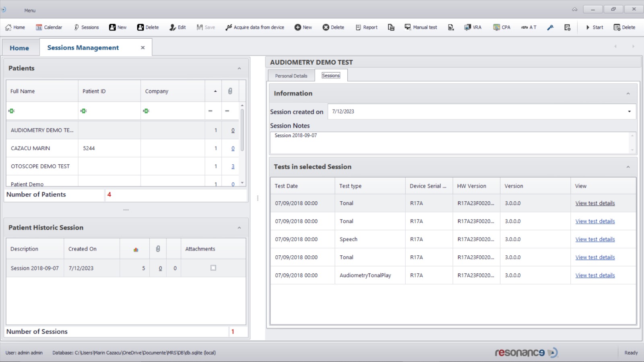Click paperclip column header in Historic Session
644x362 pixels.
(x=158, y=249)
